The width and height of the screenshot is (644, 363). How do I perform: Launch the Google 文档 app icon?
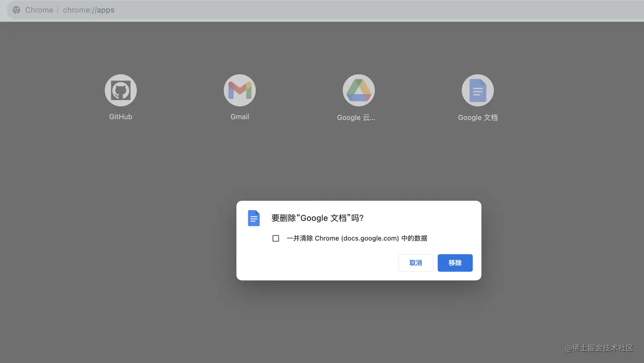(478, 90)
